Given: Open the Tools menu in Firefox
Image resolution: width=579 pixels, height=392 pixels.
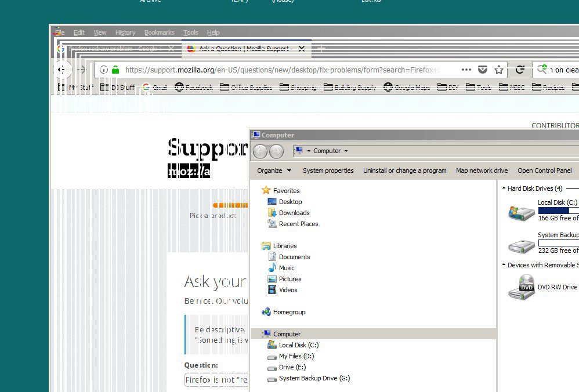Looking at the screenshot, I should [x=190, y=32].
